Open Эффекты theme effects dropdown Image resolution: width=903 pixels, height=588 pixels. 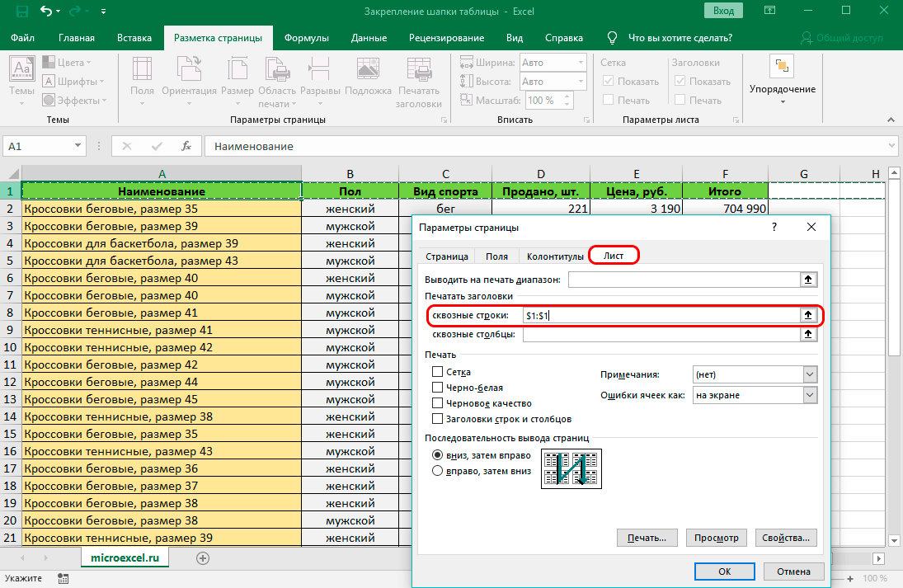tap(74, 101)
